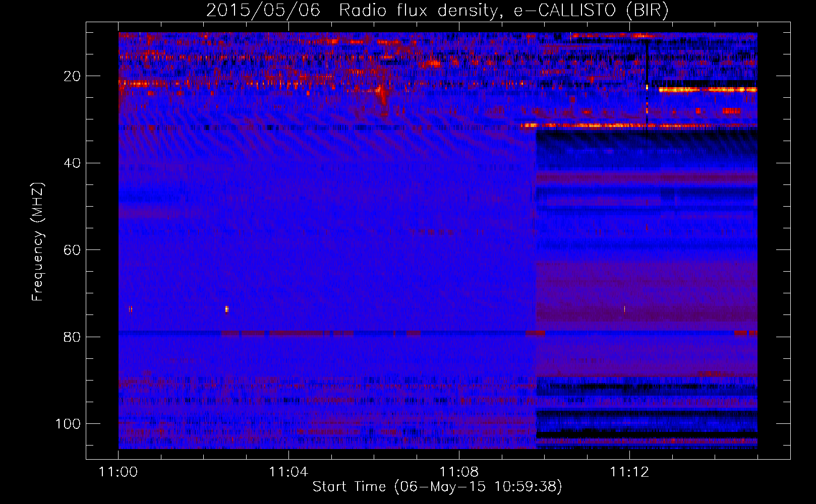Click the bright yellow horizontal streak near 23 MHz after 11:13

pos(708,90)
